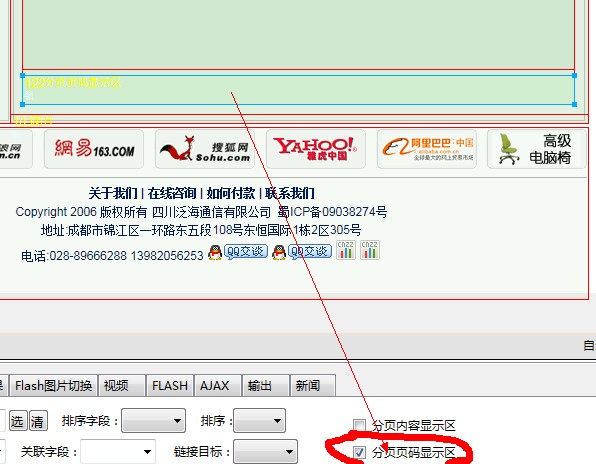Open the first CNZZ statistics icon
The image size is (596, 464).
(x=346, y=250)
